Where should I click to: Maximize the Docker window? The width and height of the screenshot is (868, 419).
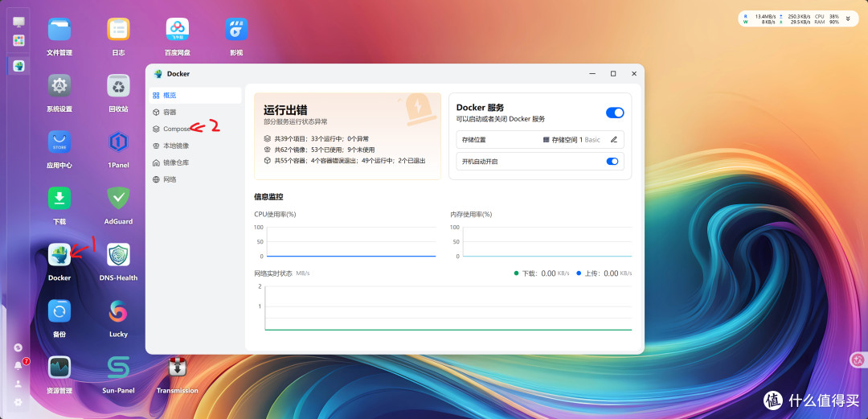click(x=612, y=74)
